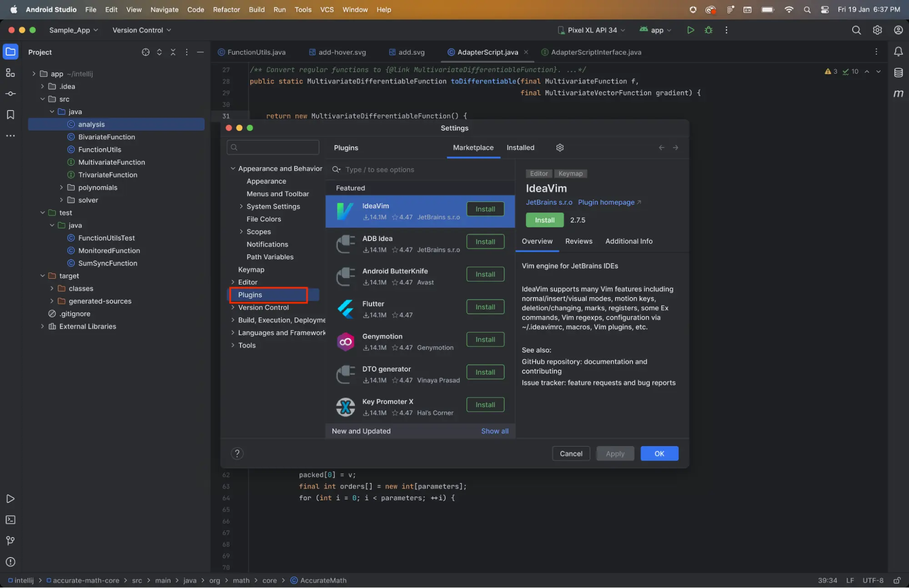Open the Navigate menu
This screenshot has height=588, width=909.
tap(164, 10)
